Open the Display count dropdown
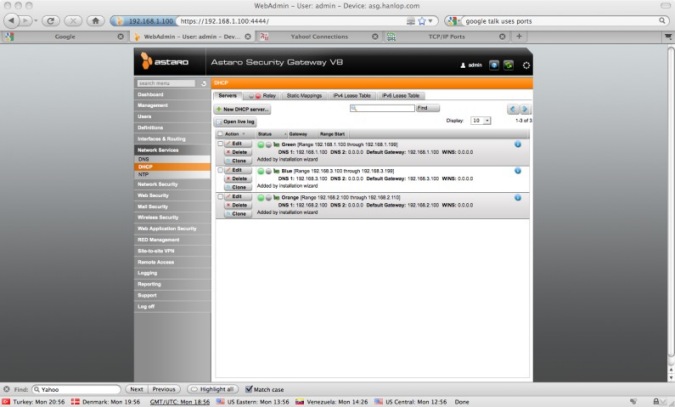 pyautogui.click(x=481, y=120)
